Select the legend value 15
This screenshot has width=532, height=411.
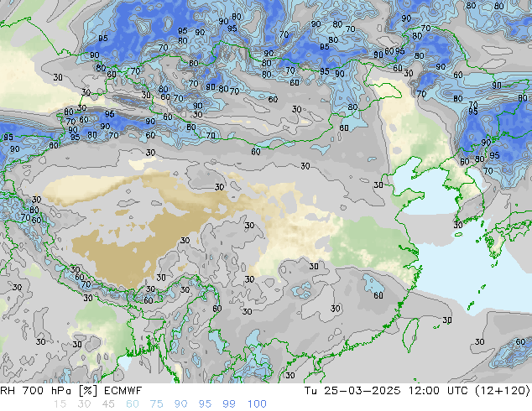coord(60,404)
